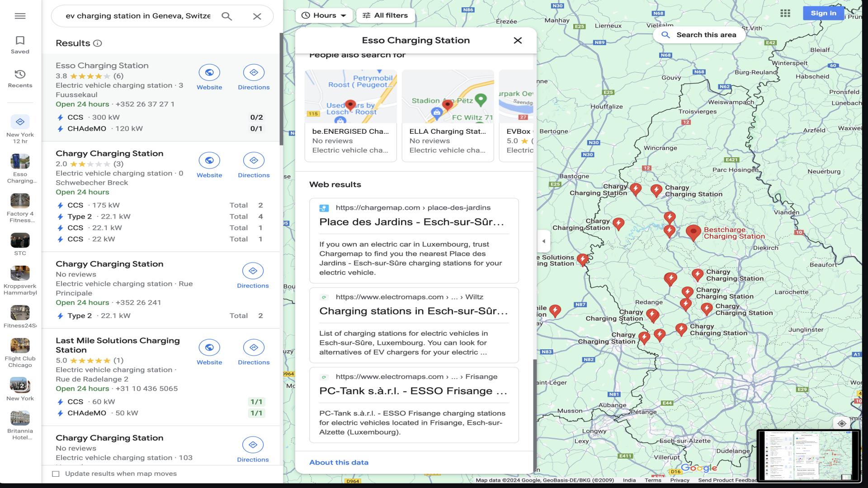Open Send Product Feedback link

point(727,480)
